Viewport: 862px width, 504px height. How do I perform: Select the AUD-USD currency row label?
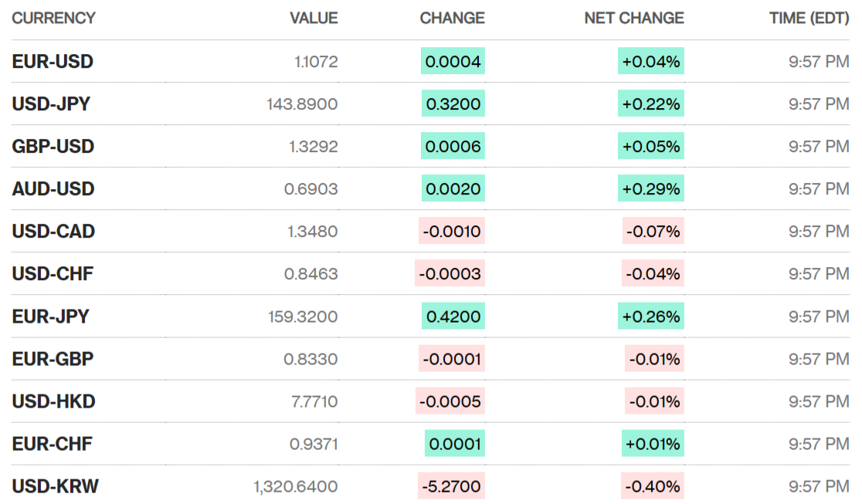click(x=53, y=189)
